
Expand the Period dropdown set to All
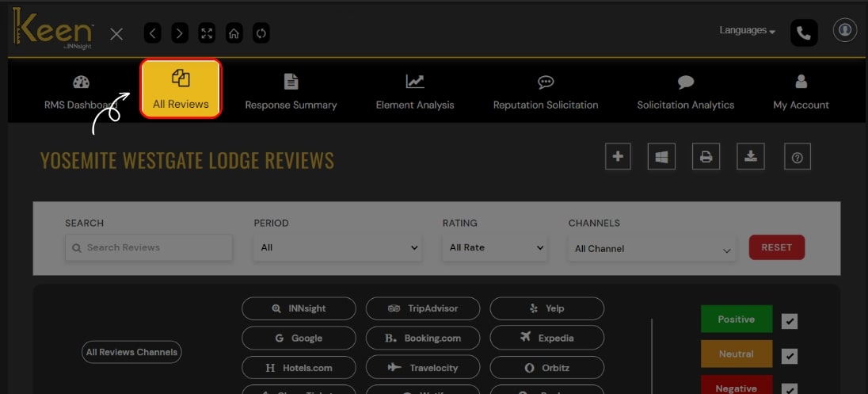337,247
